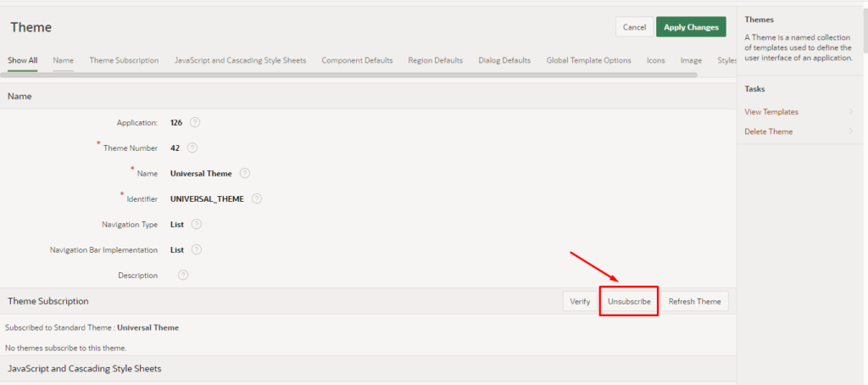Click help icon next to UNIVERSAL_THEME identifier
868x385 pixels.
pyautogui.click(x=257, y=198)
